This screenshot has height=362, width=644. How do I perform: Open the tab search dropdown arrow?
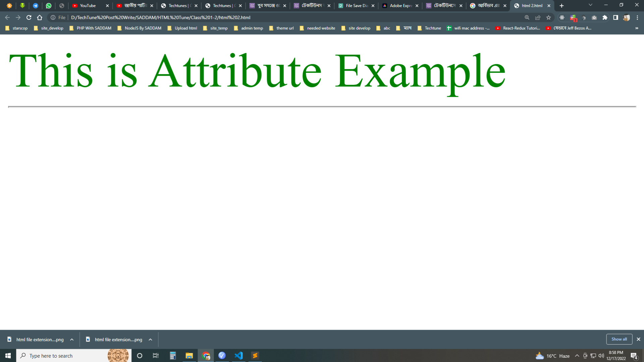[590, 5]
